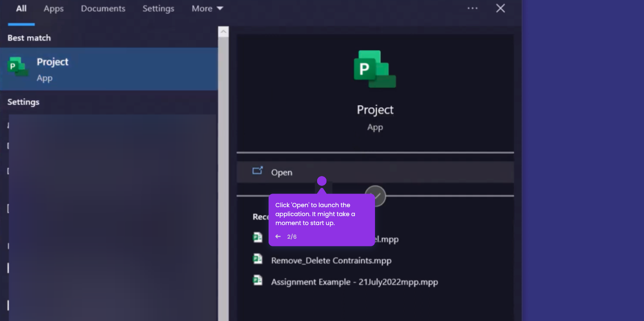Click the Project title in preview pane
644x321 pixels.
coord(375,110)
